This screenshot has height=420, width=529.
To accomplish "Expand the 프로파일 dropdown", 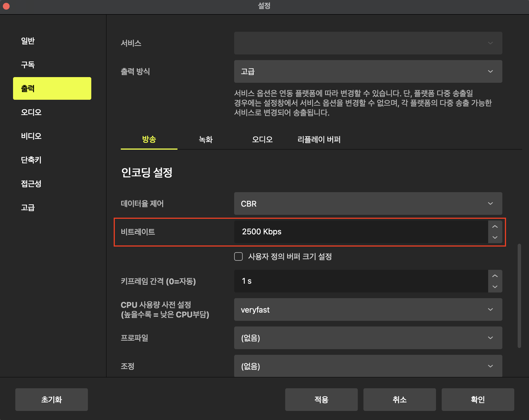I will pos(368,338).
